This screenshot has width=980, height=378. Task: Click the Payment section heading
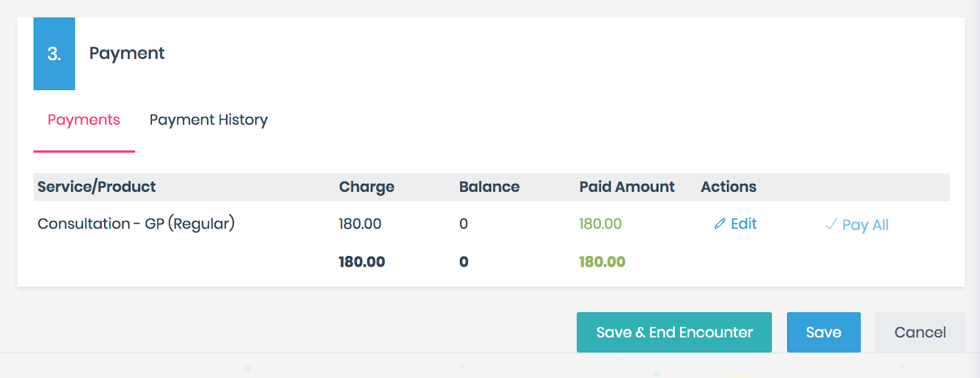pos(127,53)
